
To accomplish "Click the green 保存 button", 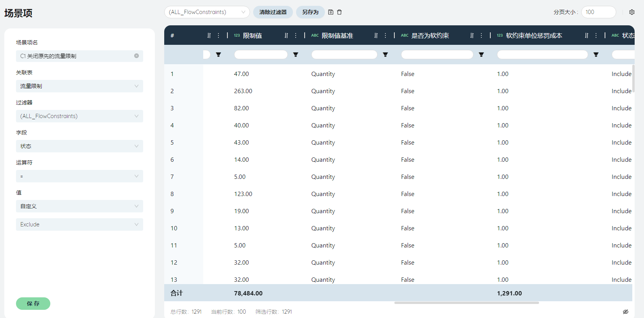I will pos(33,304).
